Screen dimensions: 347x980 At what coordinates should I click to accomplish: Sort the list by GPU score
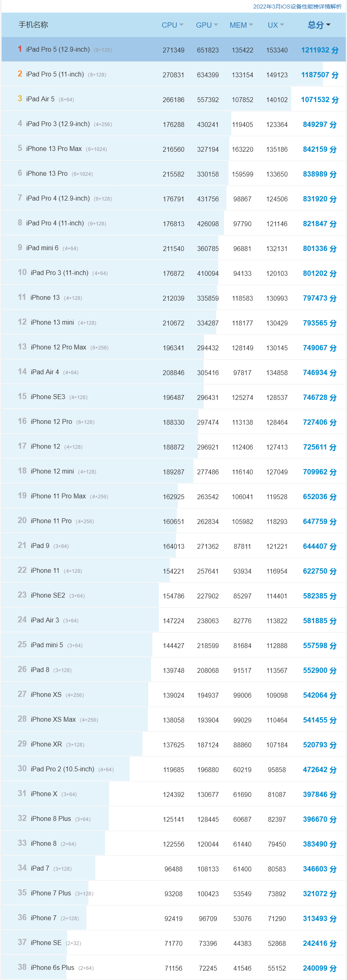point(206,25)
